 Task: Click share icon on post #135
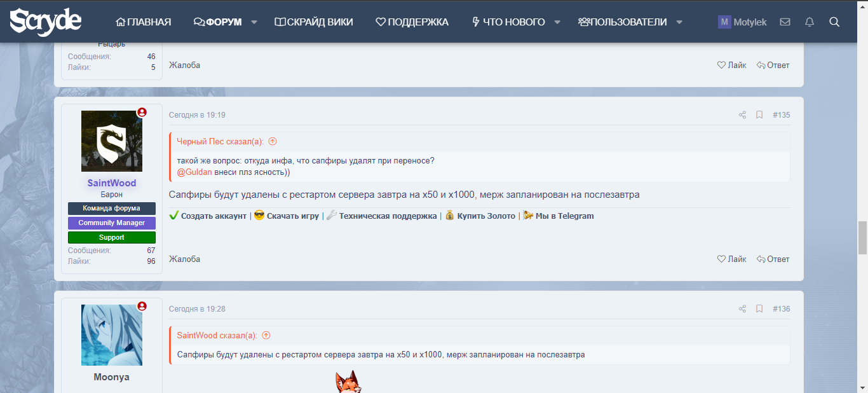pos(742,115)
